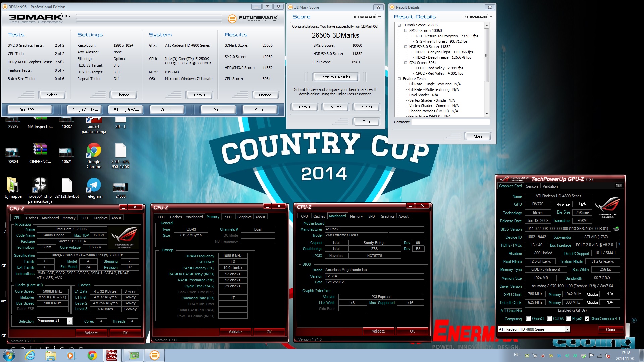
Task: Click the GPU-Z BIOS save chip icon
Action: tap(616, 229)
